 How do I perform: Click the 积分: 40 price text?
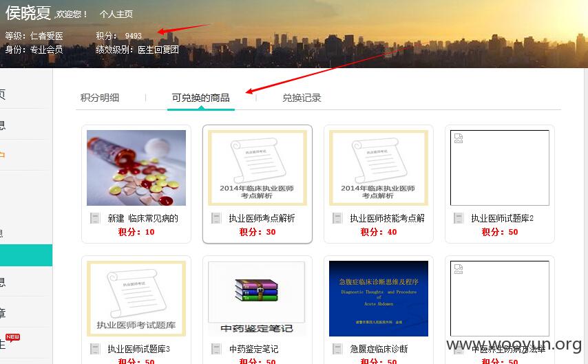(379, 232)
